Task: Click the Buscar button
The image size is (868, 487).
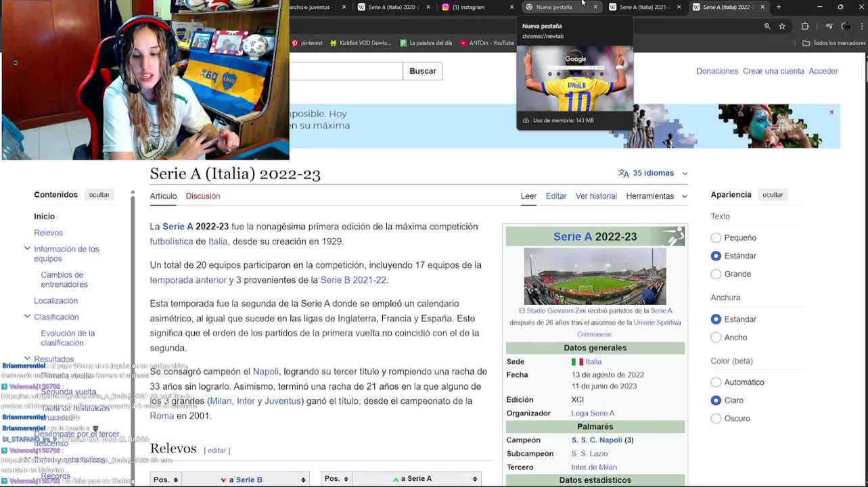Action: click(x=423, y=71)
